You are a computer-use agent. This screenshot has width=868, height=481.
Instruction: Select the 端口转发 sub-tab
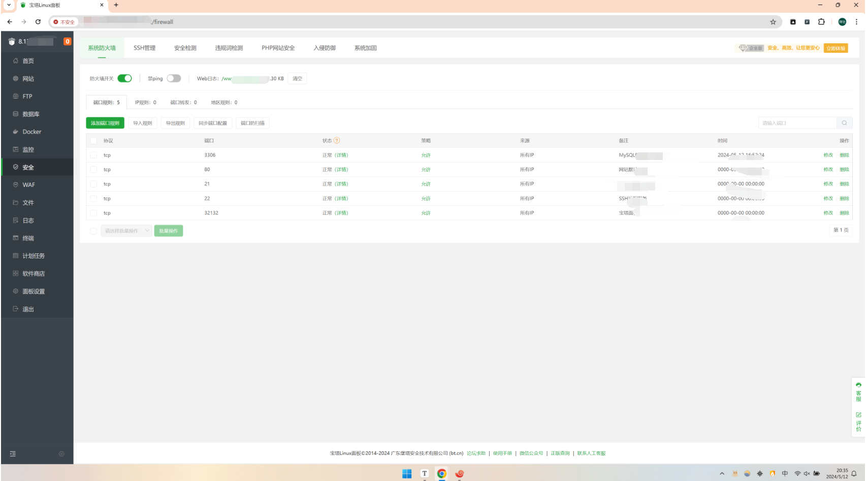pyautogui.click(x=183, y=103)
